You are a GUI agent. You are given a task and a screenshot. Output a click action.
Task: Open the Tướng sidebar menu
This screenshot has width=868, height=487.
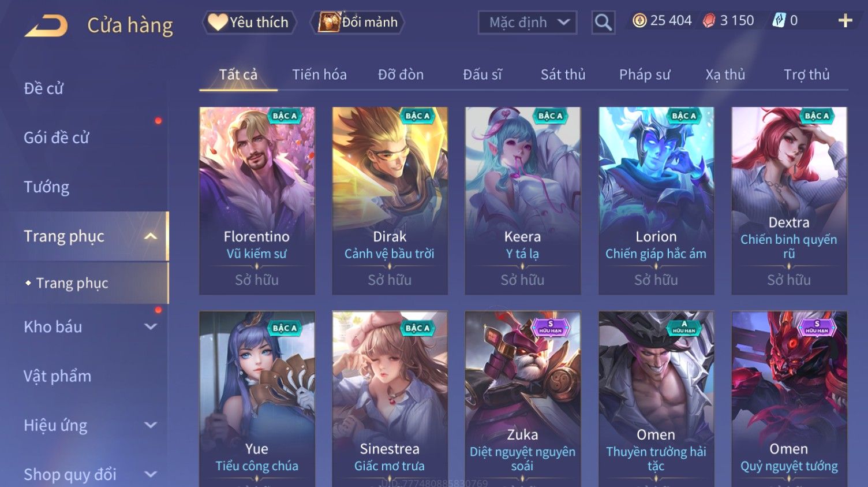pyautogui.click(x=46, y=187)
